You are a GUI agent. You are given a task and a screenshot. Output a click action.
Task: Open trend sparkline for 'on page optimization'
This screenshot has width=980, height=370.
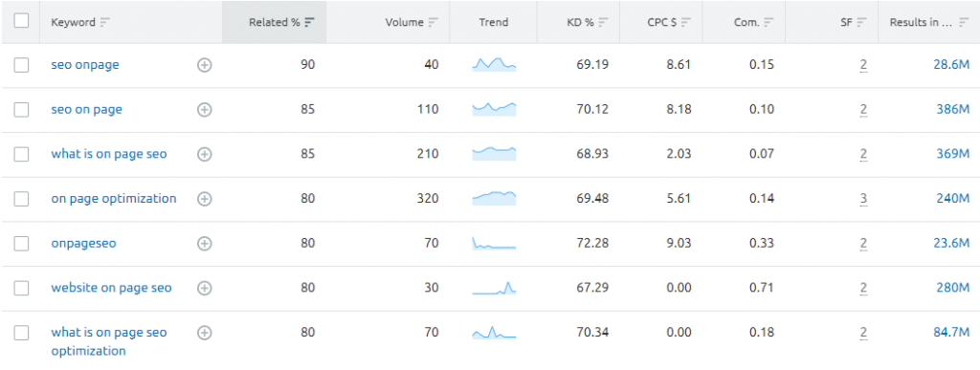(494, 199)
